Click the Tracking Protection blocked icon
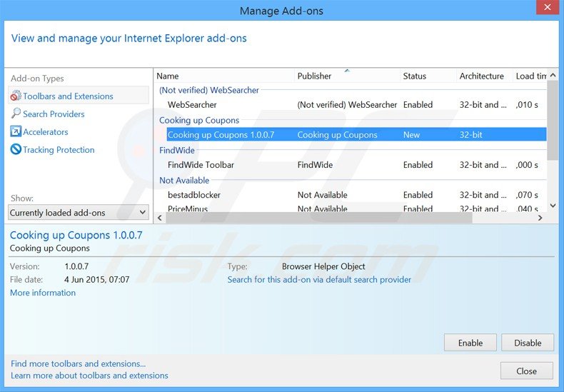 click(16, 149)
